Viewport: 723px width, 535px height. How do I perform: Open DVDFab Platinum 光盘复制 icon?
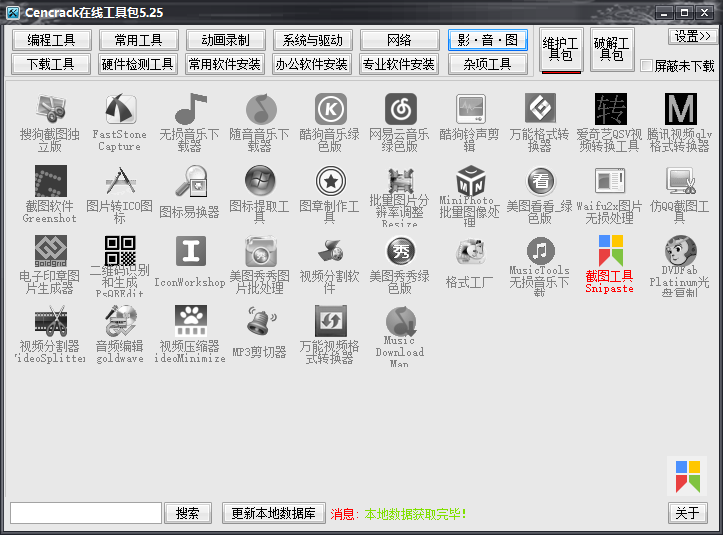tap(681, 251)
